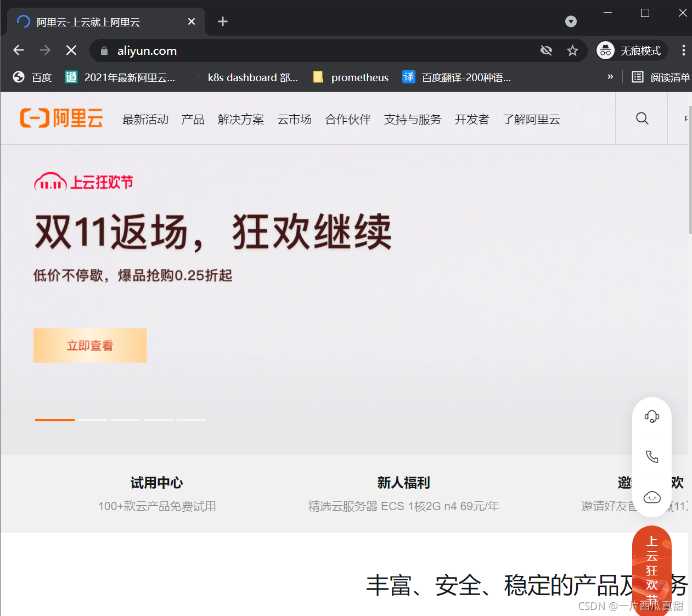Viewport: 692px width, 616px height.
Task: Open the 合作伙伴 menu
Action: (x=348, y=119)
